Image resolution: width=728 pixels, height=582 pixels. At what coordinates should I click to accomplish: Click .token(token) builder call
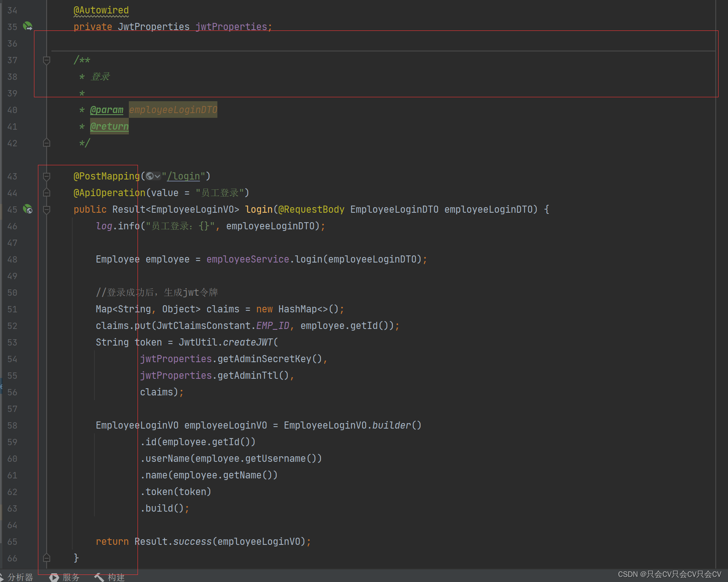(176, 492)
